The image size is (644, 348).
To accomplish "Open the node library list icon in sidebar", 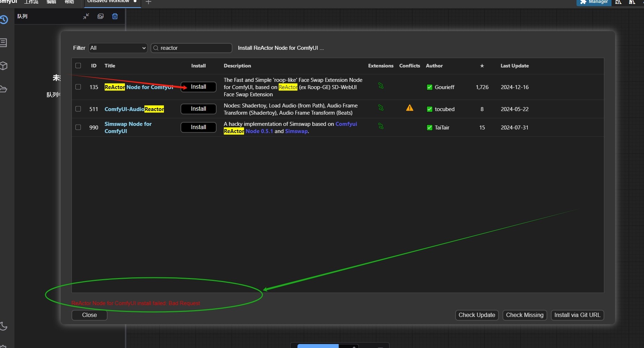I will coord(3,43).
